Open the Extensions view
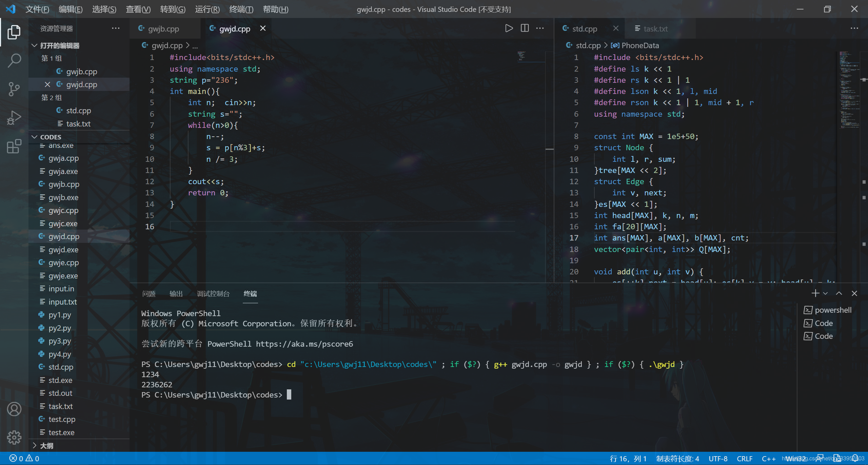The height and width of the screenshot is (465, 868). click(x=14, y=147)
